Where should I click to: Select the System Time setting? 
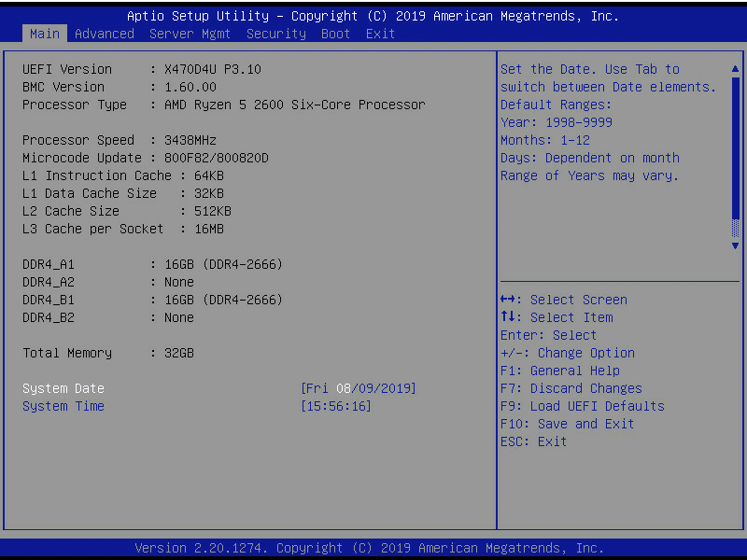[63, 406]
